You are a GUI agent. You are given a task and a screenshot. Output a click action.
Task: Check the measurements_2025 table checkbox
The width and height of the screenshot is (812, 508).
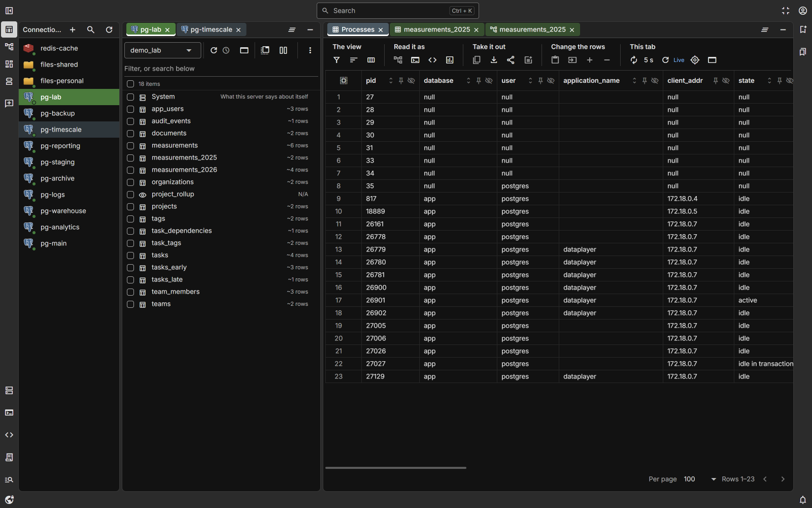(x=130, y=158)
